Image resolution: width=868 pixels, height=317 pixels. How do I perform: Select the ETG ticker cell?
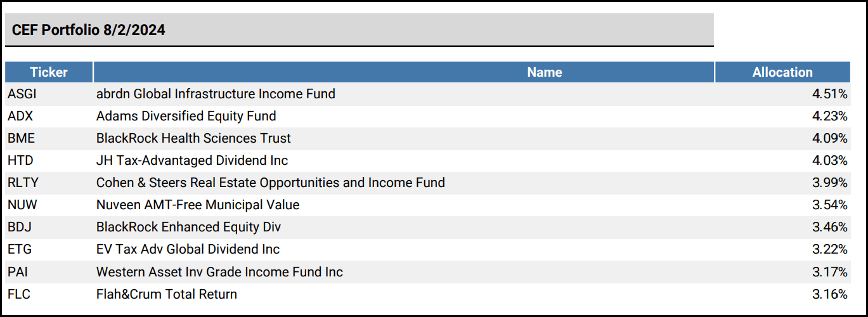coord(19,250)
